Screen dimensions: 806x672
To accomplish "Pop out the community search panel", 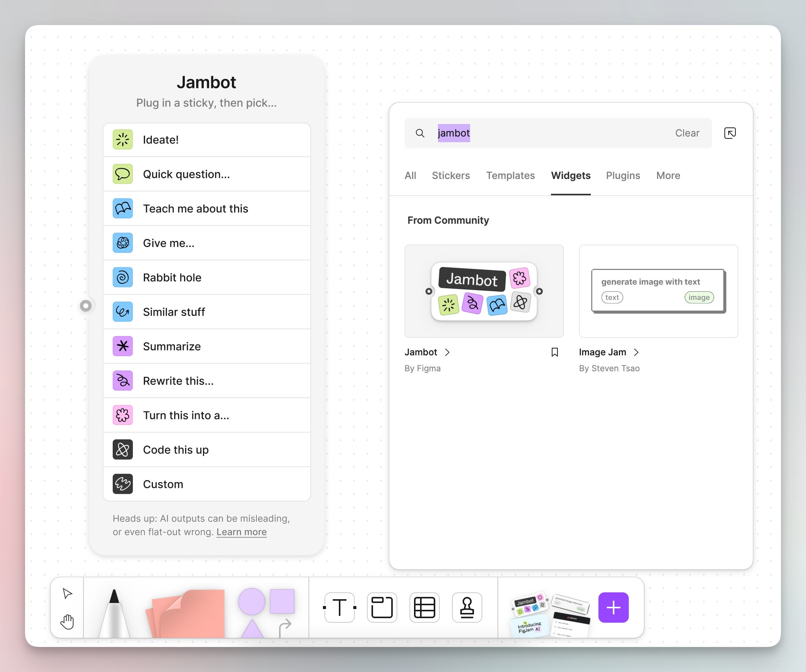I will [x=730, y=133].
